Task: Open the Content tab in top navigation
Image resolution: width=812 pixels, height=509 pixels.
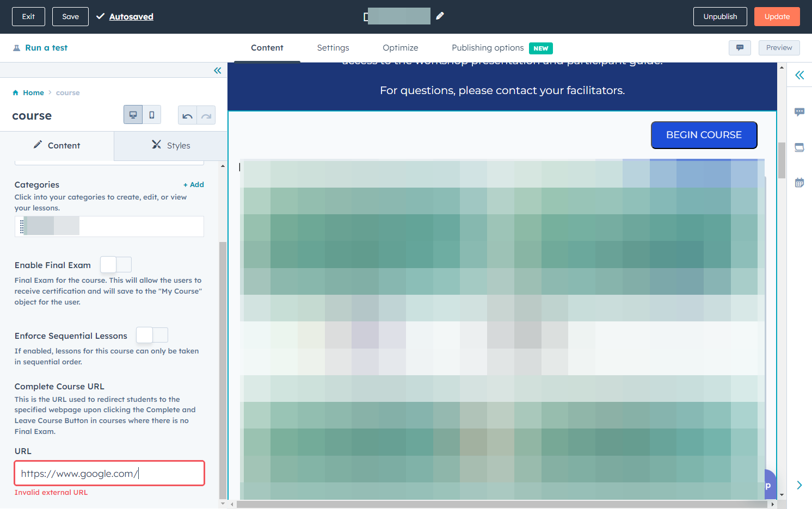Action: [x=267, y=48]
